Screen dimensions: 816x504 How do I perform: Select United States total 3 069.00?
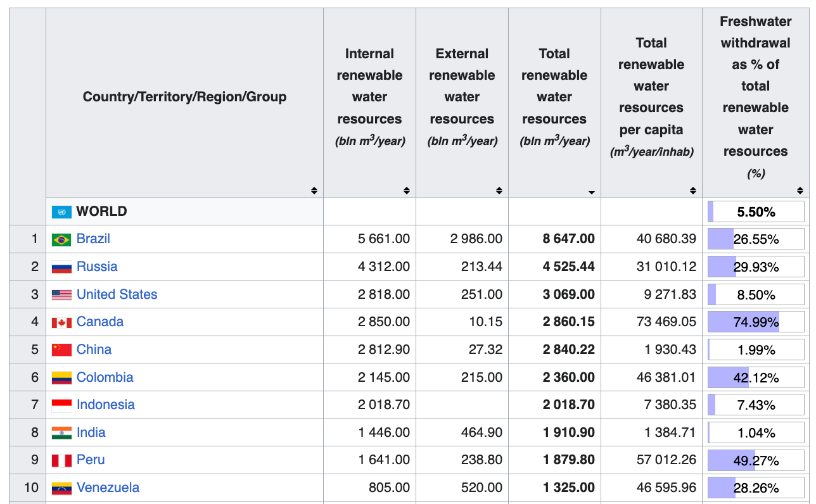click(568, 294)
